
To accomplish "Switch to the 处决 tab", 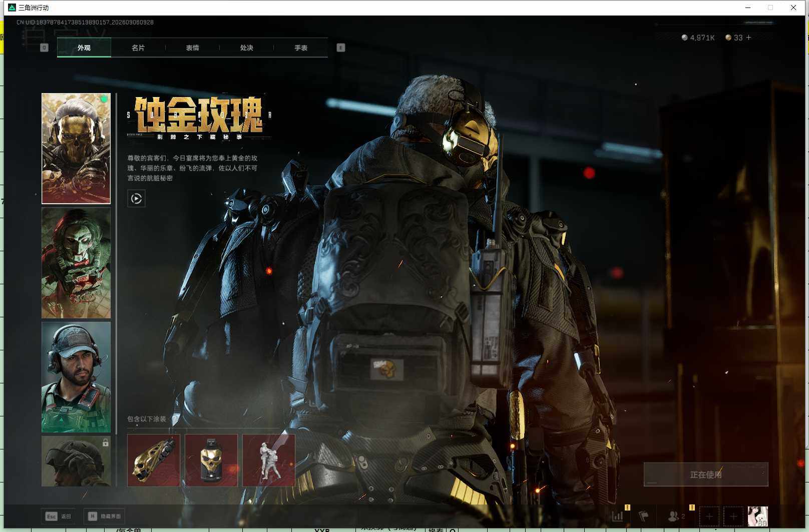I will 246,48.
